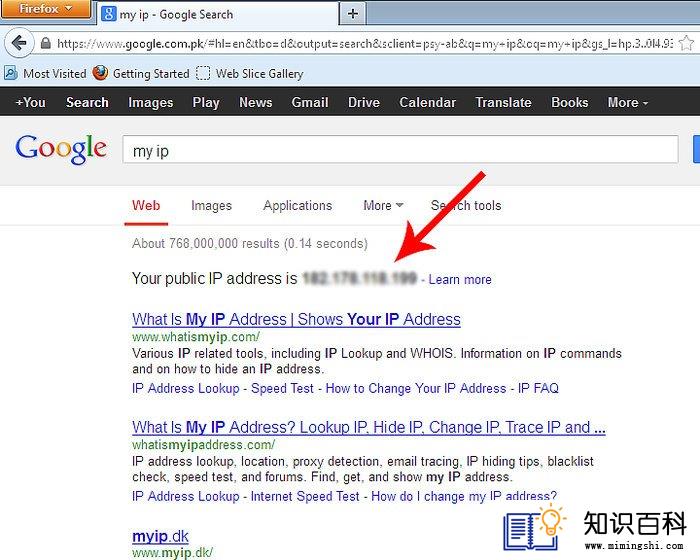Click 'Your public IP address is' text
This screenshot has height=560, width=700.
215,279
